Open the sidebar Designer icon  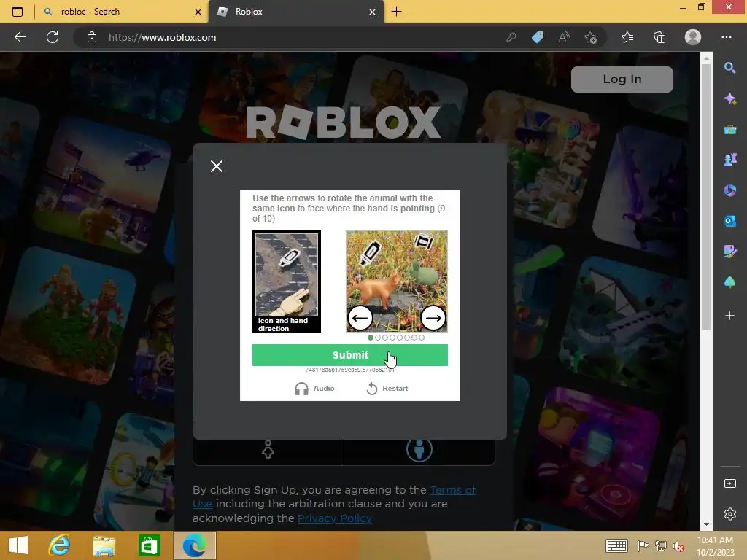pyautogui.click(x=729, y=252)
